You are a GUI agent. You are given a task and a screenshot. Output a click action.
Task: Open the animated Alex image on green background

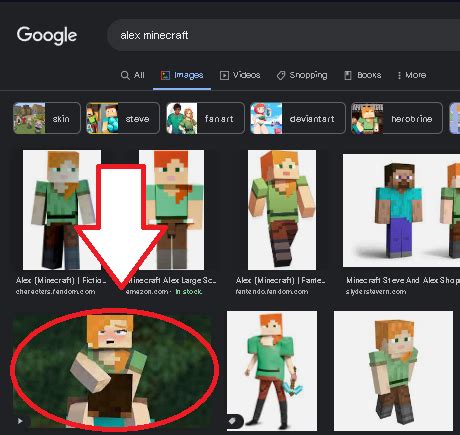tap(113, 370)
